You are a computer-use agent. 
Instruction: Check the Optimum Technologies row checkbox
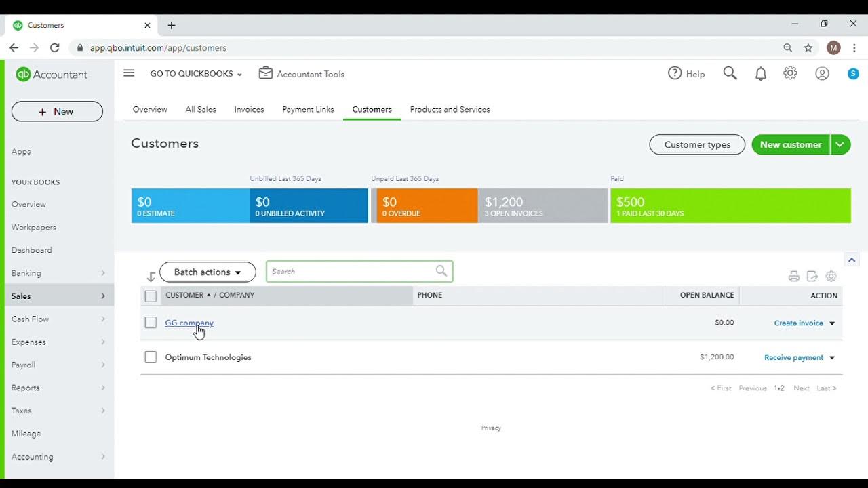151,357
